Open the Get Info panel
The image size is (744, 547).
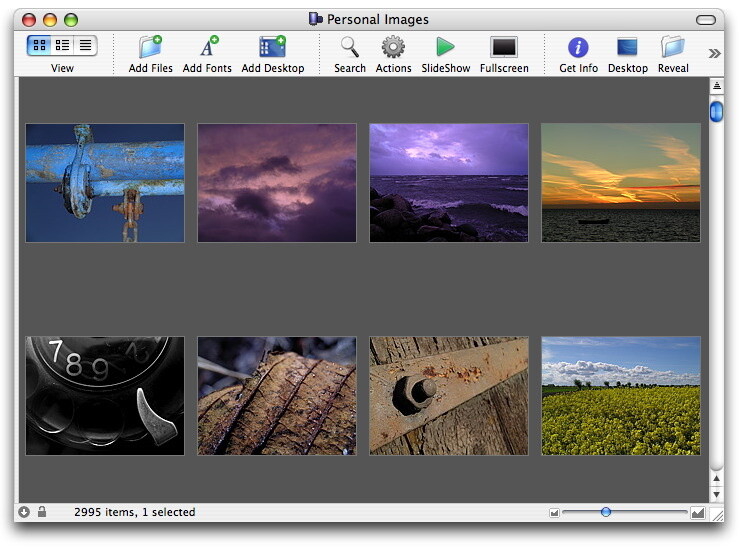[x=578, y=47]
